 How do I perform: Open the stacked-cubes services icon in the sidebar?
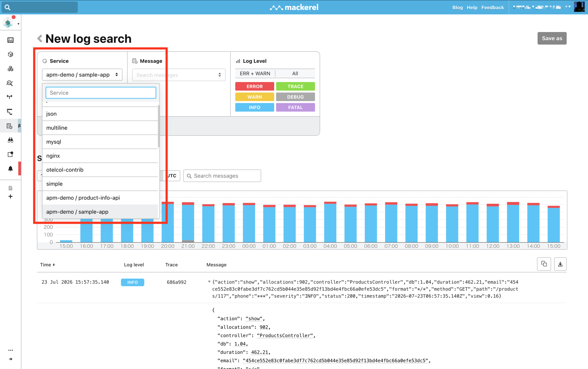pos(11,69)
